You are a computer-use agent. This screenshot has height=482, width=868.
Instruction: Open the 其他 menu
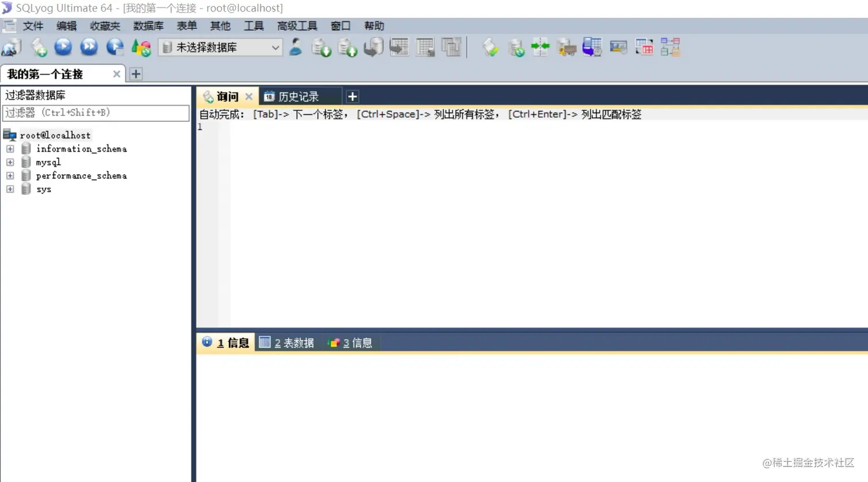click(x=220, y=26)
